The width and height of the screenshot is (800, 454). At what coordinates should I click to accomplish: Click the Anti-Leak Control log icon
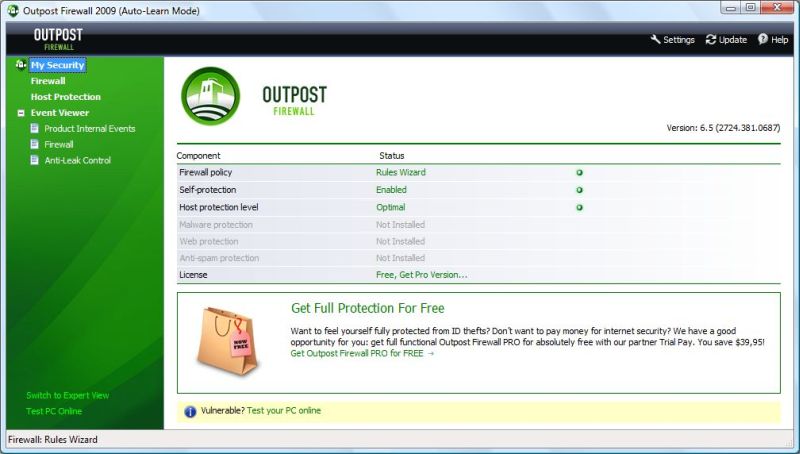click(x=35, y=160)
